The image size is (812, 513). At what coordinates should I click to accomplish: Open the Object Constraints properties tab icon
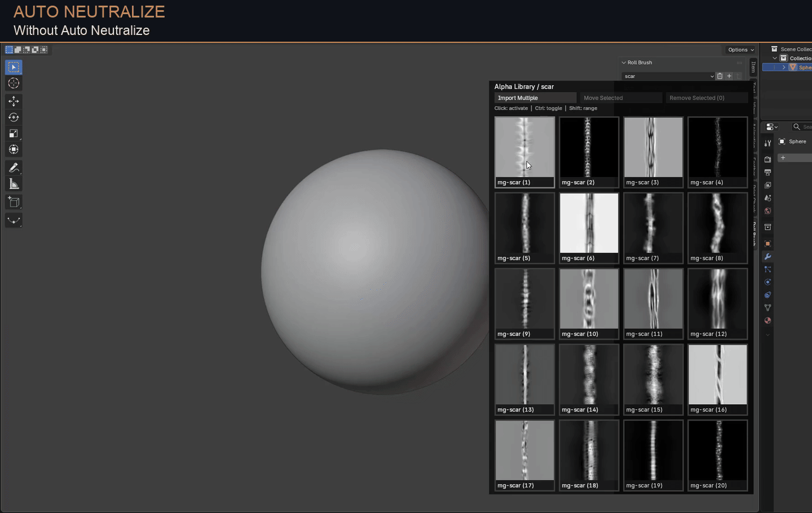[x=767, y=295]
